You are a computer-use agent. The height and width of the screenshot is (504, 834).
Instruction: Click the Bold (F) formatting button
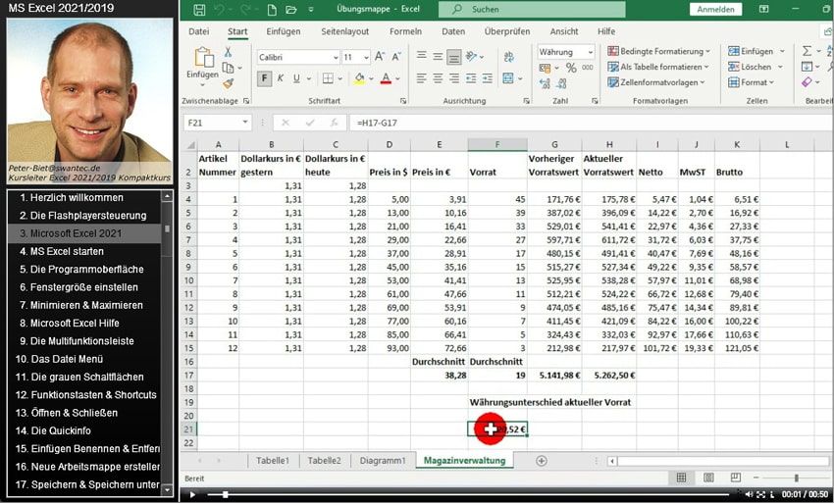(x=265, y=78)
